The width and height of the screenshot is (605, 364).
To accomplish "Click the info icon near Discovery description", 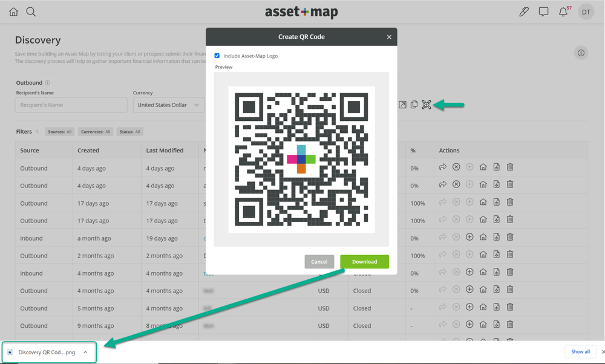I will [x=581, y=53].
